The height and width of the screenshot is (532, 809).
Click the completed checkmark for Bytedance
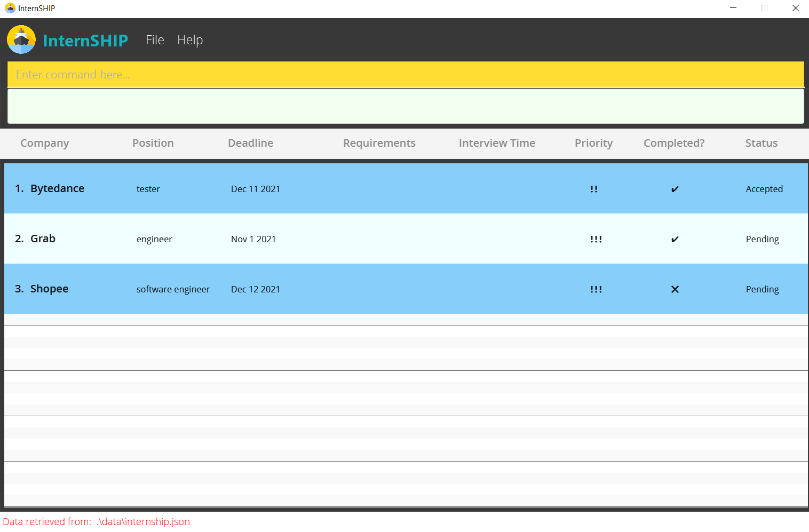(675, 189)
